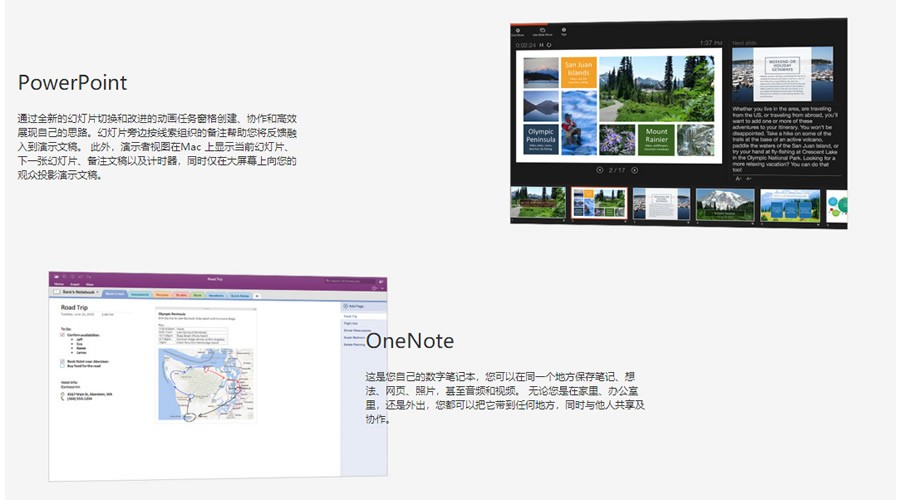Click the itinerary table in the note
Image resolution: width=900 pixels, height=500 pixels.
193,335
